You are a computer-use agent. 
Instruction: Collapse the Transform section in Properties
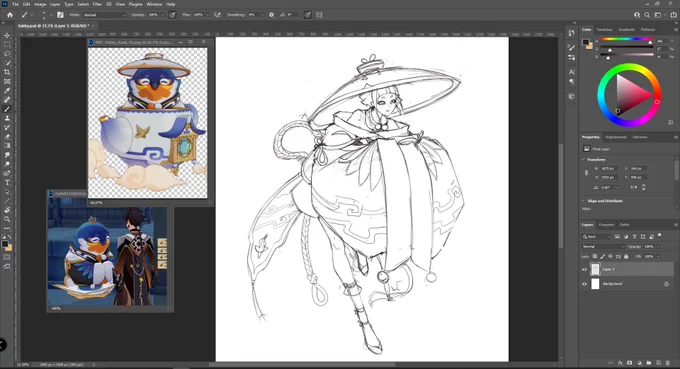pos(583,159)
